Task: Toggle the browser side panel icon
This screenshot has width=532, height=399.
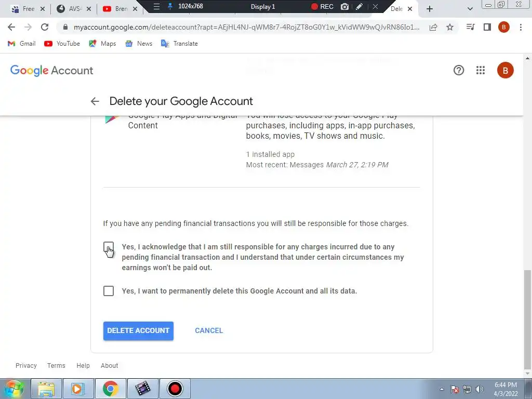Action: click(487, 27)
